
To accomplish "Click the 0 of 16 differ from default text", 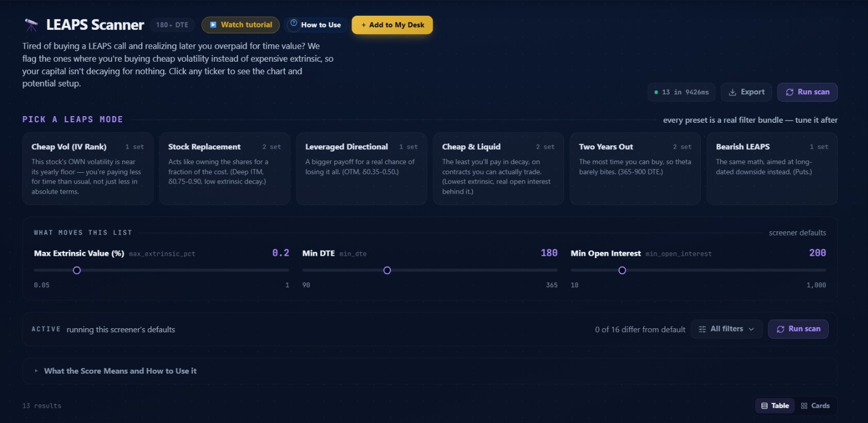I will (640, 329).
